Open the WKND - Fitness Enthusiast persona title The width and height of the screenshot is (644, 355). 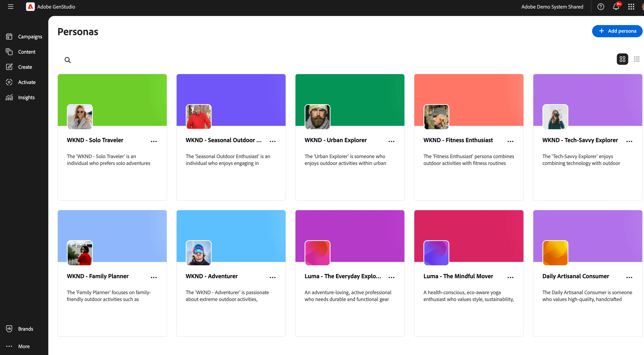pyautogui.click(x=458, y=140)
